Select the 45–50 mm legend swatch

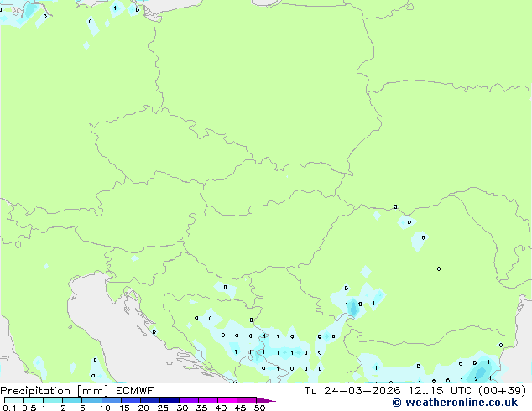[247, 400]
